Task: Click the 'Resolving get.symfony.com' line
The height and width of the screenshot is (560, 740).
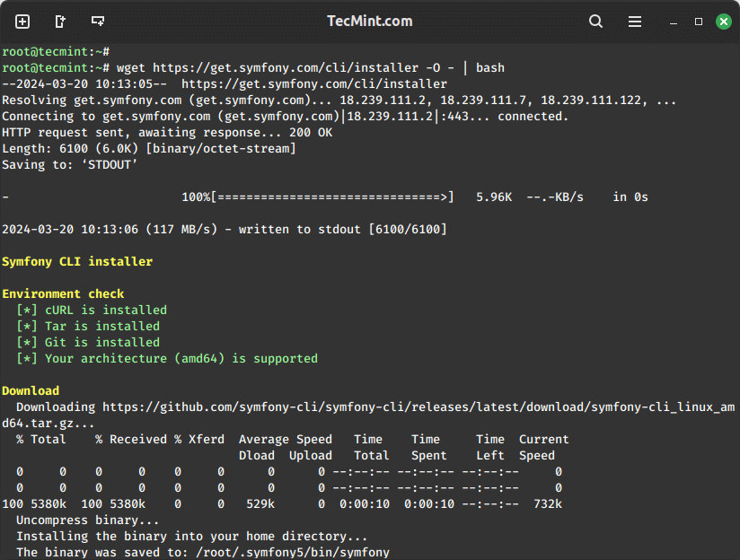Action: coord(339,100)
